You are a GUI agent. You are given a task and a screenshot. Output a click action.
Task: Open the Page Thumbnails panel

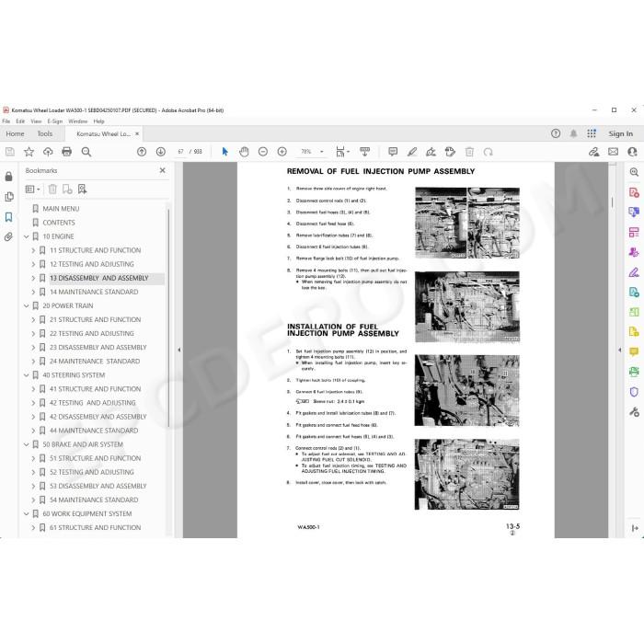(8, 196)
